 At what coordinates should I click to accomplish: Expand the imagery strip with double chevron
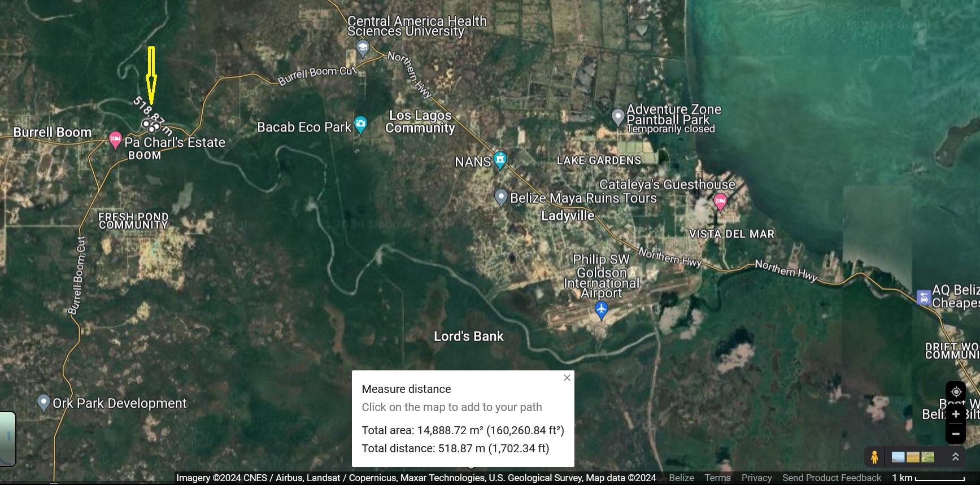point(956,457)
